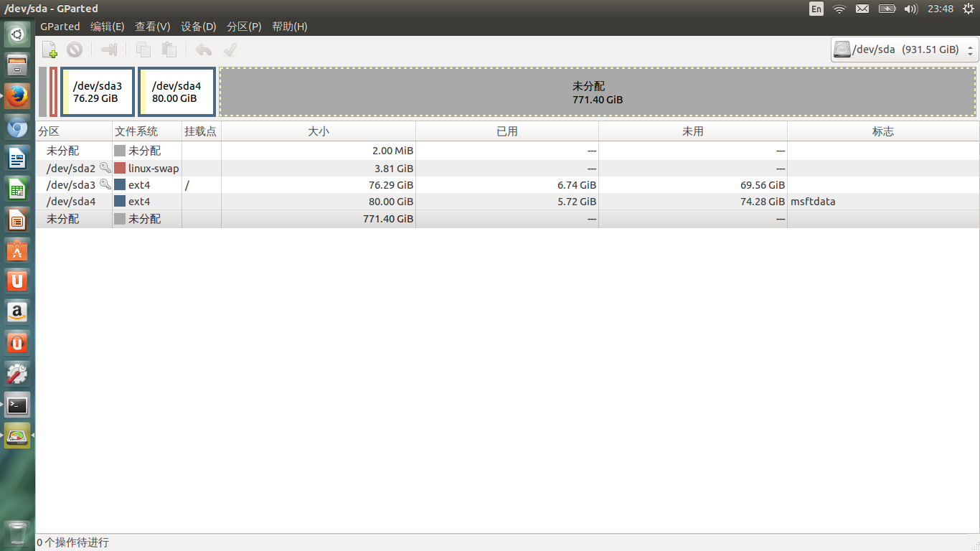Click the 分区 column header
Image resolution: width=980 pixels, height=551 pixels.
tap(74, 131)
